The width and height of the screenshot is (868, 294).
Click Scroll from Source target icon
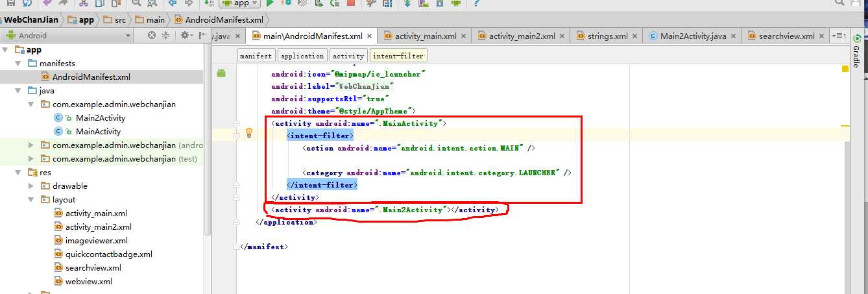tap(152, 36)
